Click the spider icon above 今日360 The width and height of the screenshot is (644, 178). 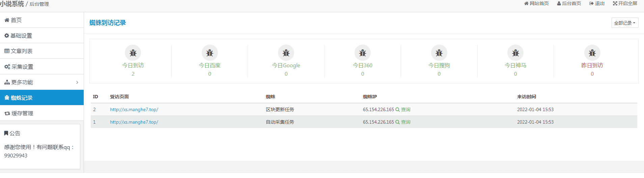[x=363, y=53]
